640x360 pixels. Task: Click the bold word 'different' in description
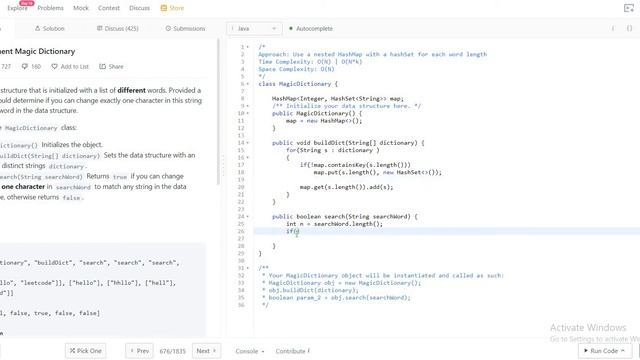click(131, 90)
